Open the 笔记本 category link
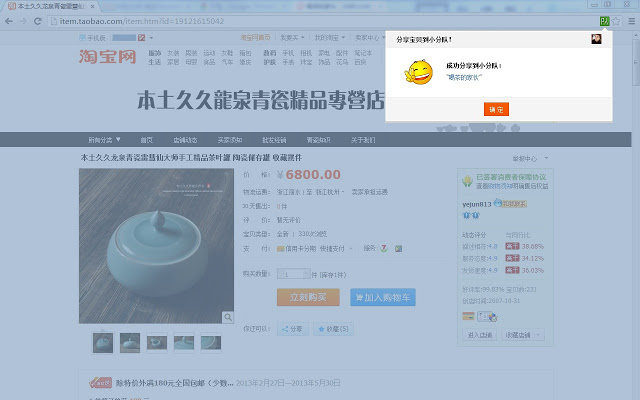 [x=363, y=53]
